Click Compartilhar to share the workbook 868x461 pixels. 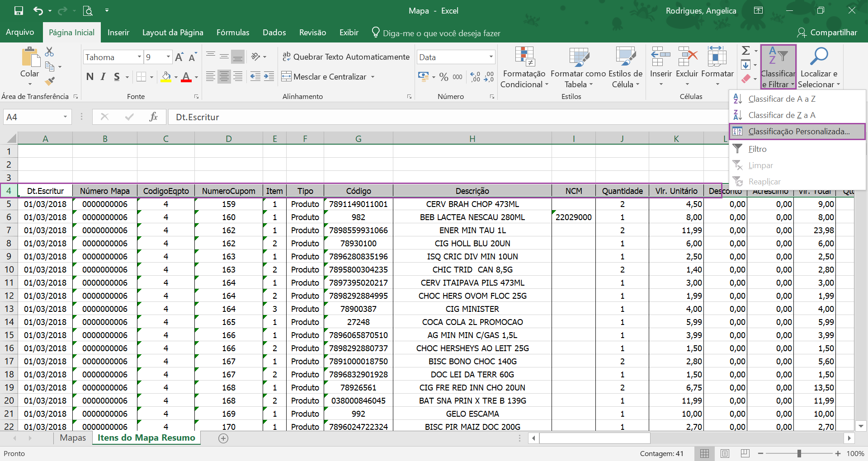pyautogui.click(x=827, y=33)
